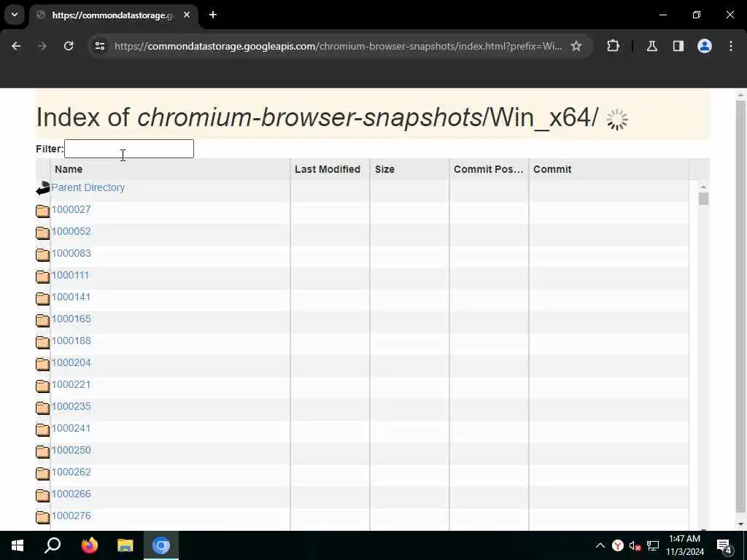The height and width of the screenshot is (560, 747).
Task: Open folder link 1000221
Action: click(x=71, y=385)
